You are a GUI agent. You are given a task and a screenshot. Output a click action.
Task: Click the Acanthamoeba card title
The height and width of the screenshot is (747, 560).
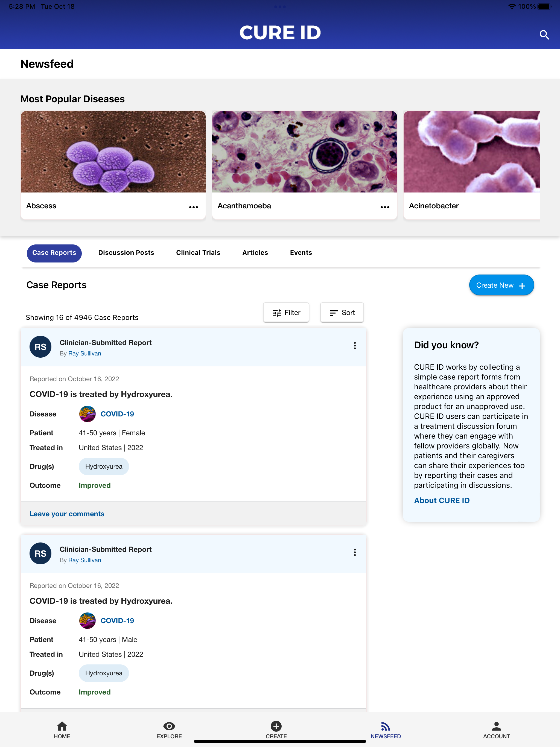[x=244, y=206]
